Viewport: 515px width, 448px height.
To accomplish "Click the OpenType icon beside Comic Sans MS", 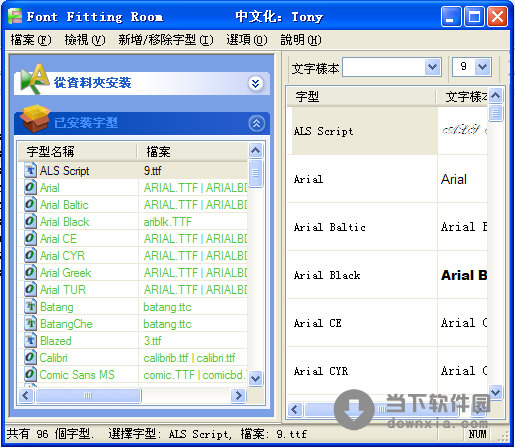I will pos(30,374).
